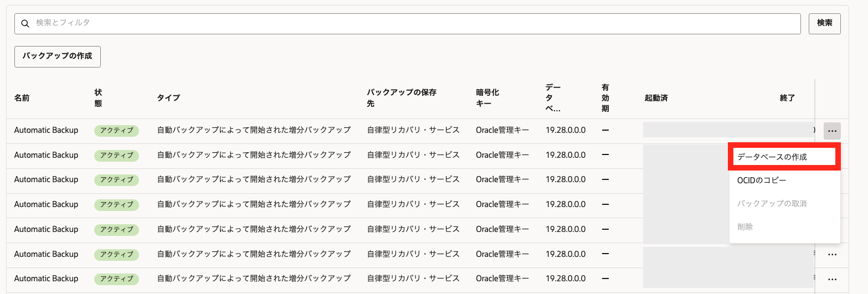Click the magnifier icon in the search bar
868x294 pixels.
pos(25,23)
